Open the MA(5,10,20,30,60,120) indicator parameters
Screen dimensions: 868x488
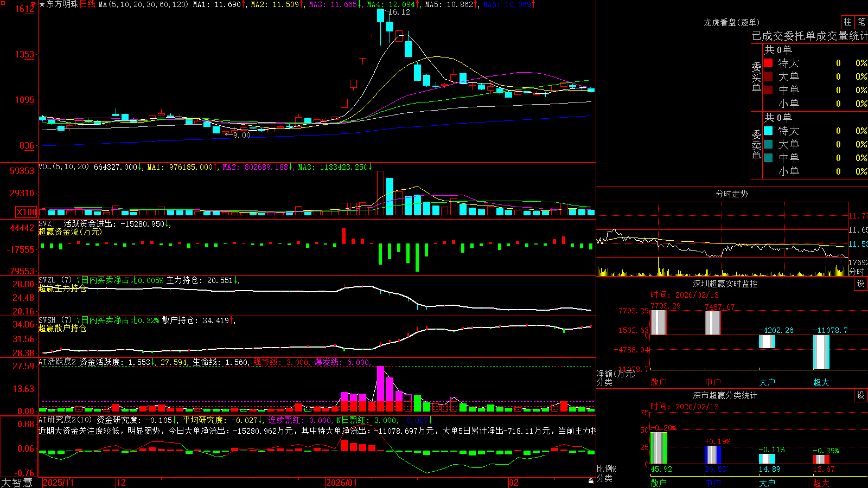(143, 4)
